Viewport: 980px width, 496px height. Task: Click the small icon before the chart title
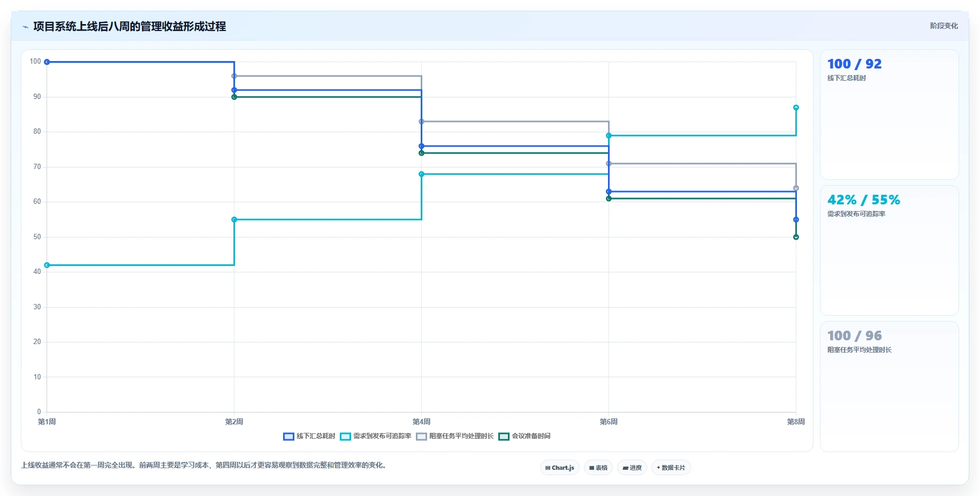25,27
